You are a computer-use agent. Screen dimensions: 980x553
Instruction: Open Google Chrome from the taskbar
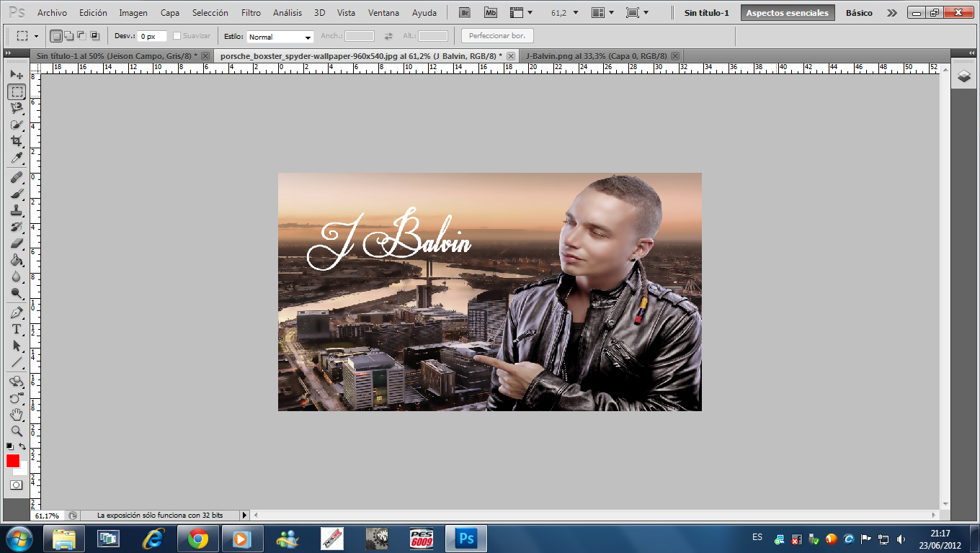coord(198,538)
